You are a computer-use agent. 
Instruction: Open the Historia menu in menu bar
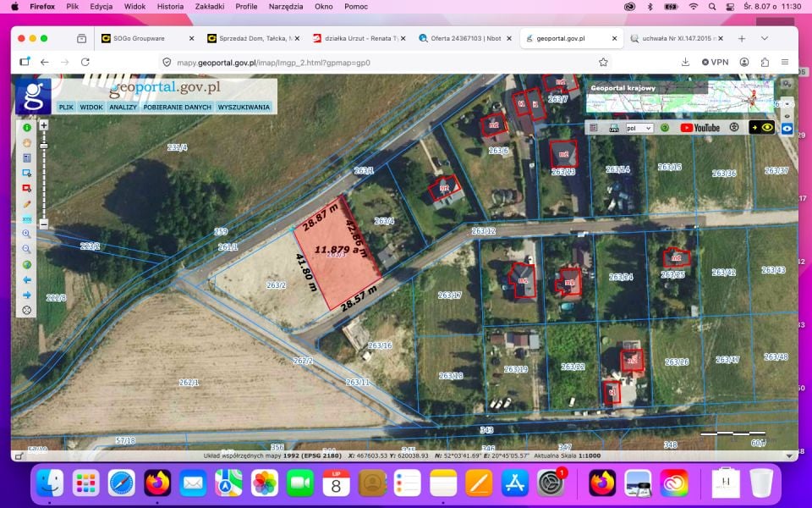click(x=170, y=7)
